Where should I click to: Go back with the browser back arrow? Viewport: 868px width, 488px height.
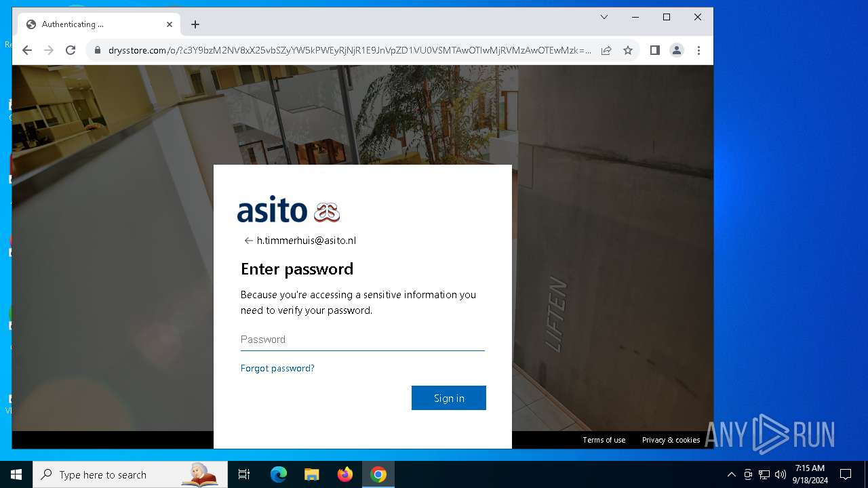tap(27, 50)
